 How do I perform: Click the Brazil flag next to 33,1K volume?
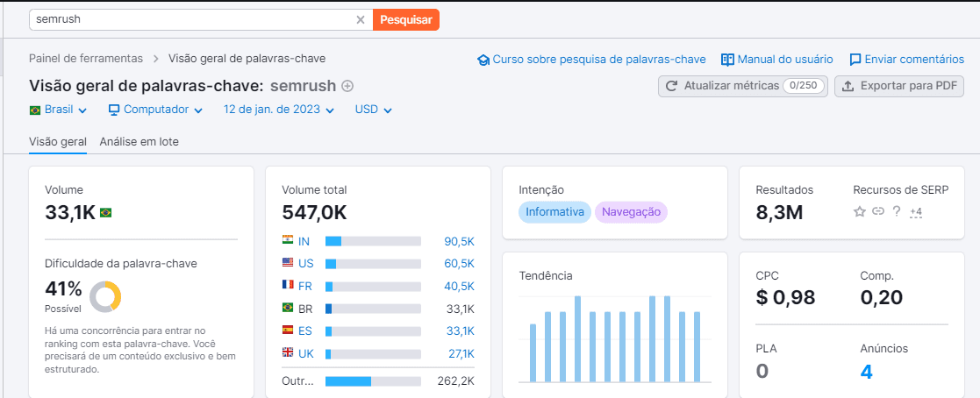coord(105,213)
